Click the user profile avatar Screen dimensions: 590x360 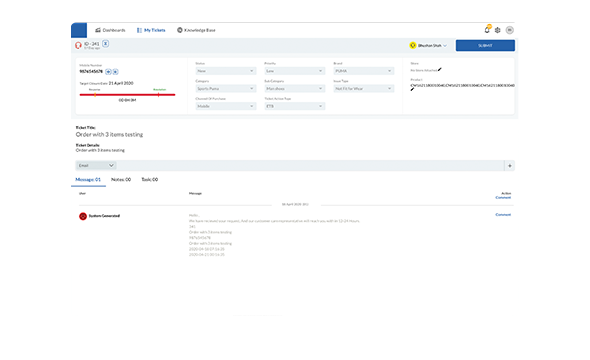click(509, 30)
